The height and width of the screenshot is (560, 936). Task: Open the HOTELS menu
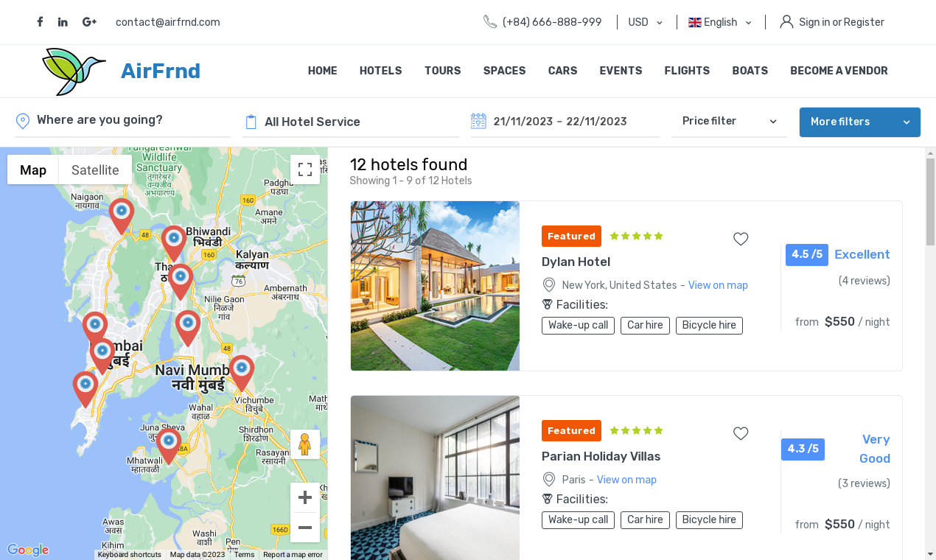point(381,71)
